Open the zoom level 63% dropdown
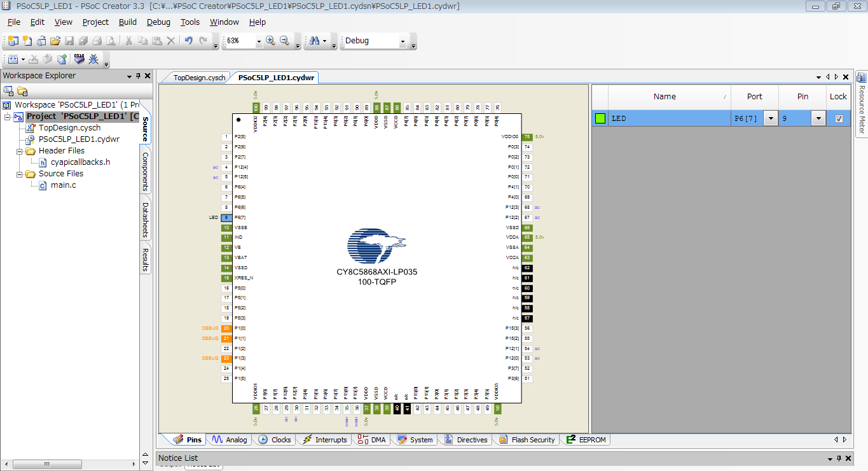Screen dimensions: 868x471 [x=259, y=41]
